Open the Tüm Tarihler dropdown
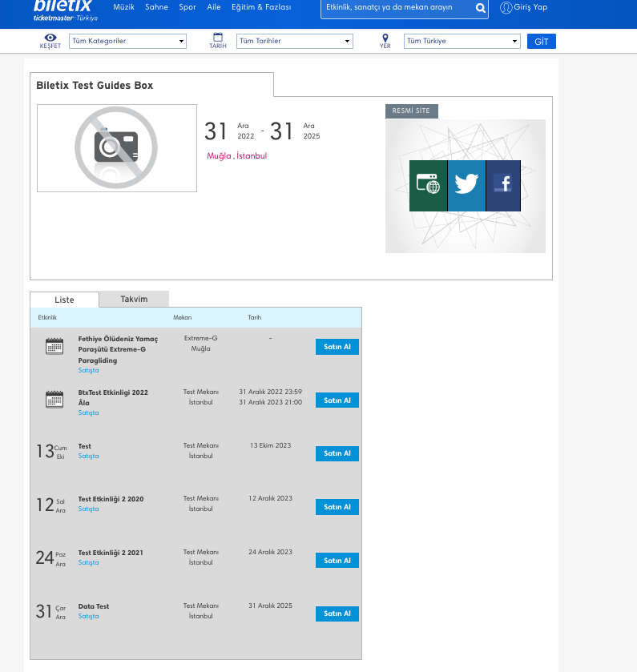The width and height of the screenshot is (637, 672). point(295,41)
